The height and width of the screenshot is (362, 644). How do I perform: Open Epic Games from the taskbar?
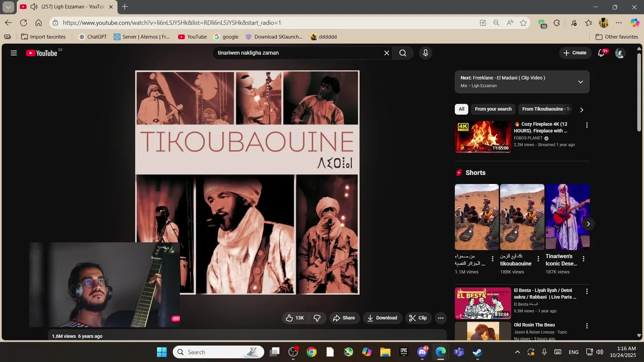pyautogui.click(x=404, y=352)
